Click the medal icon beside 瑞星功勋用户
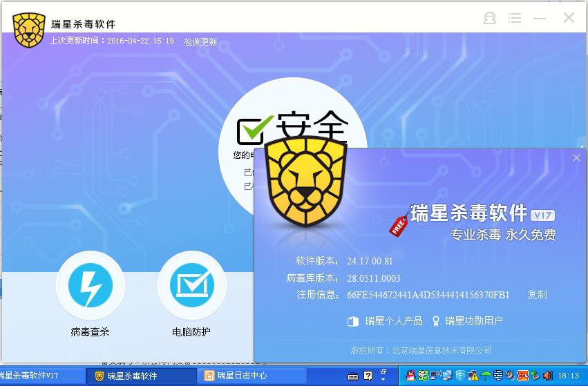 tap(435, 321)
